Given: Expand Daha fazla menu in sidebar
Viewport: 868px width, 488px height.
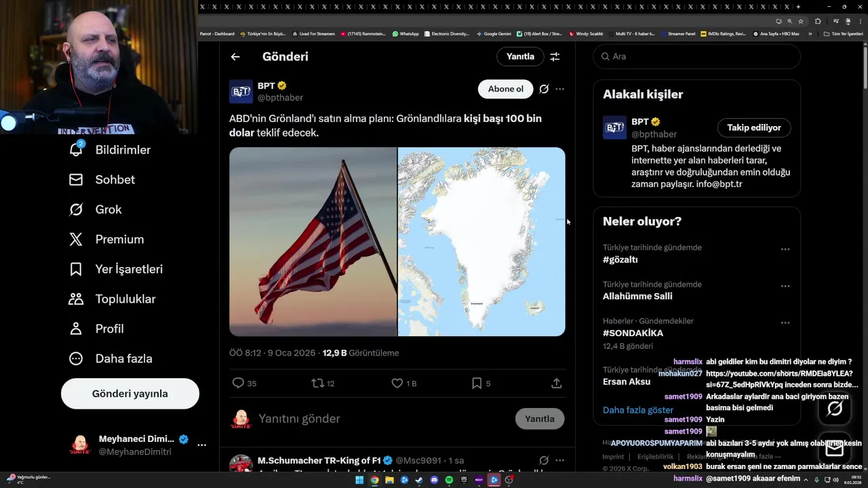Looking at the screenshot, I should [x=111, y=359].
